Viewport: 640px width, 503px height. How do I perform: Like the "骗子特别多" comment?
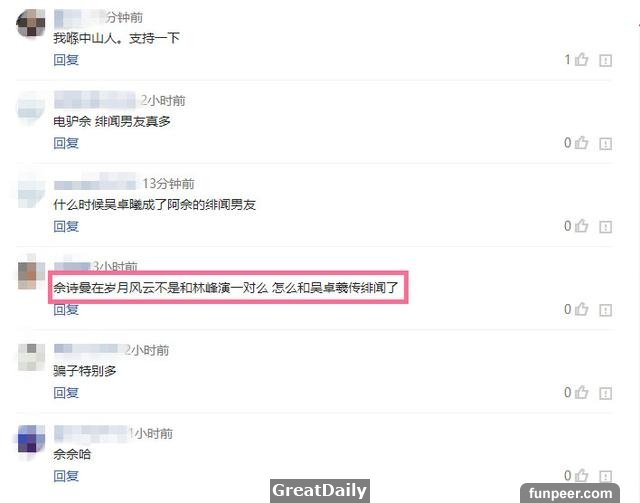point(581,392)
